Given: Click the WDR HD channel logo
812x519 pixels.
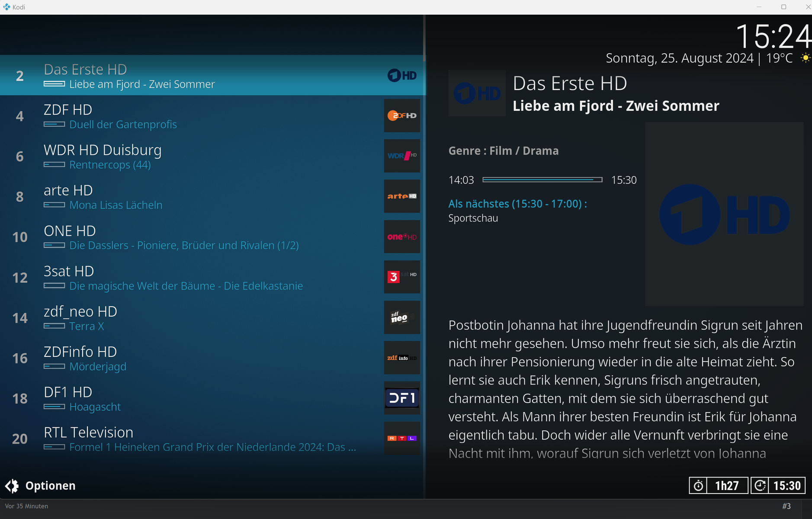Looking at the screenshot, I should point(402,156).
